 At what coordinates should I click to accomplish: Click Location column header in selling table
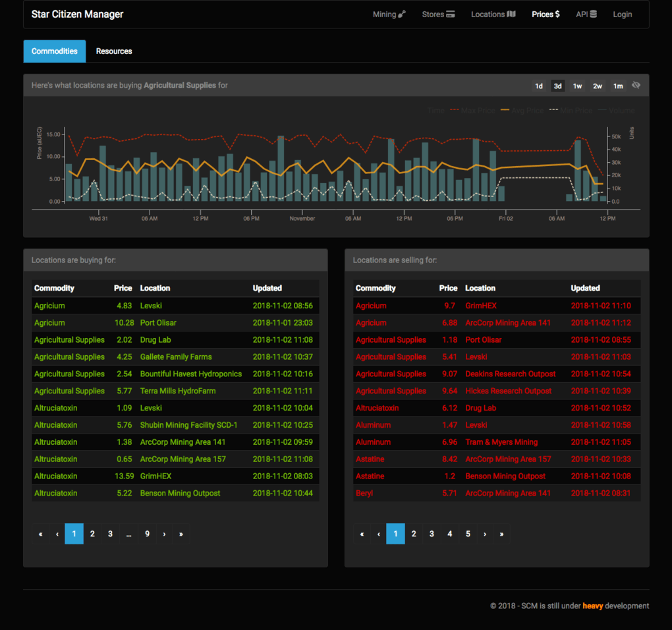click(x=480, y=288)
